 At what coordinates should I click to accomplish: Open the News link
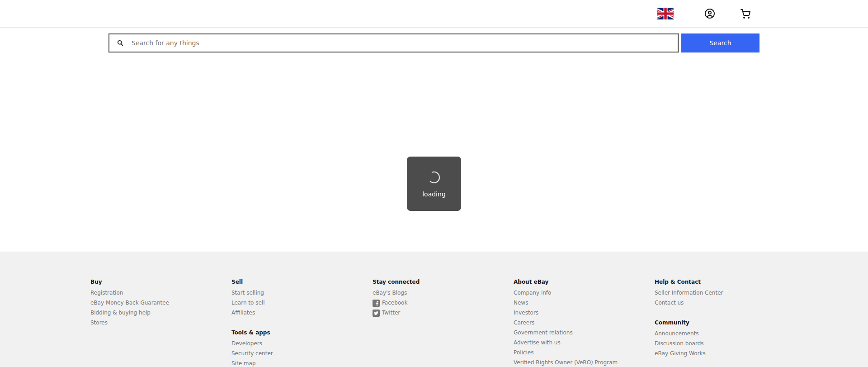click(x=521, y=303)
